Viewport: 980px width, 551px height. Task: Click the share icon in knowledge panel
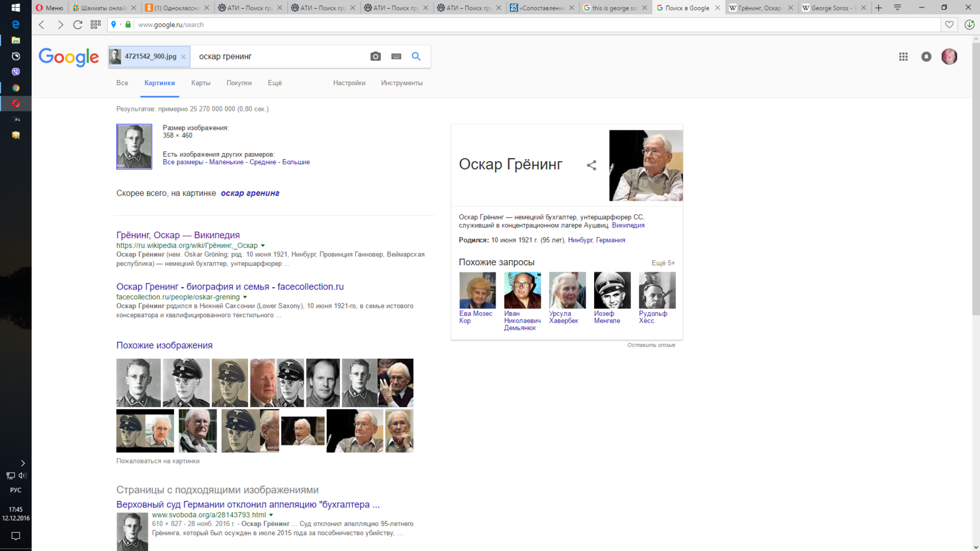(591, 165)
